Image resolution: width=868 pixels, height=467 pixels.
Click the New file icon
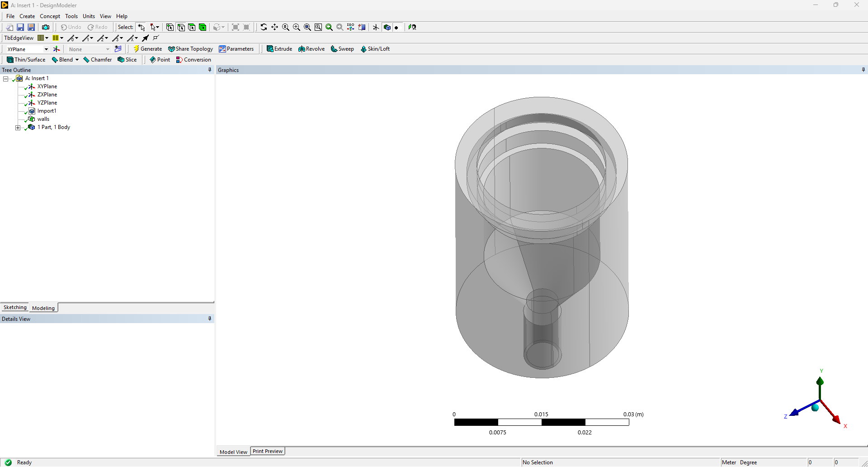coord(9,27)
